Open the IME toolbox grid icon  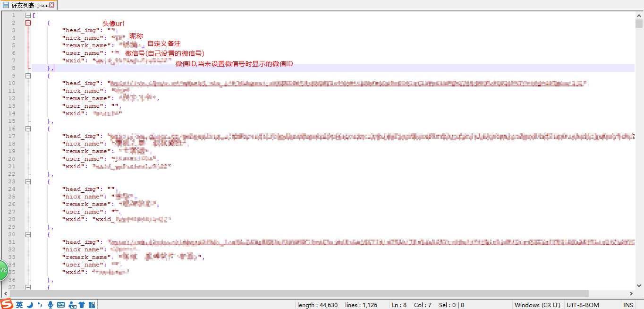[x=92, y=305]
